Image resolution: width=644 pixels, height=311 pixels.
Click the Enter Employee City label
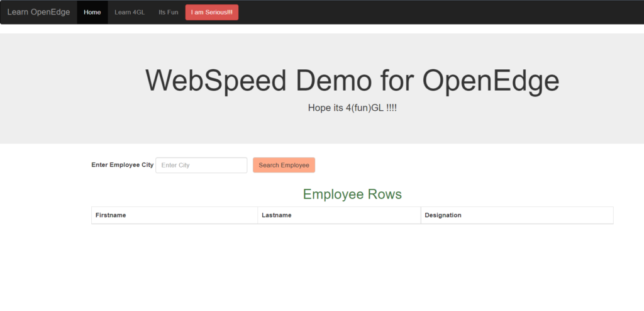(x=122, y=165)
